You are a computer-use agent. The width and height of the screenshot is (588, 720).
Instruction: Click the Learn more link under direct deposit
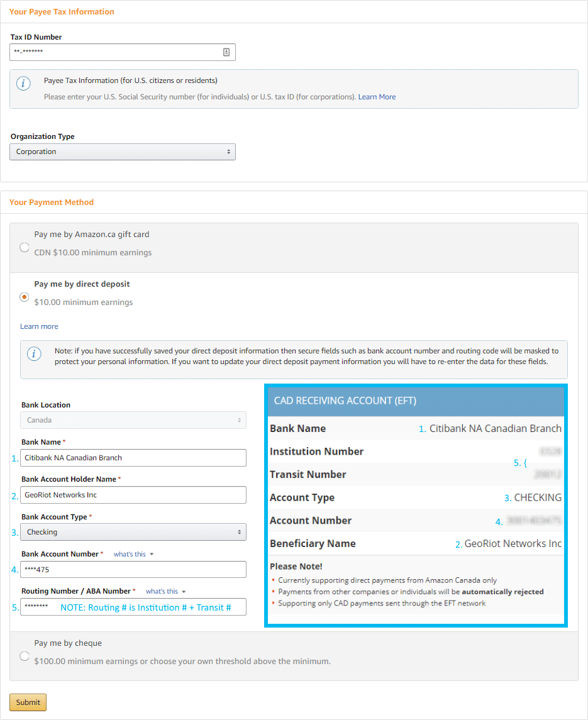tap(39, 326)
